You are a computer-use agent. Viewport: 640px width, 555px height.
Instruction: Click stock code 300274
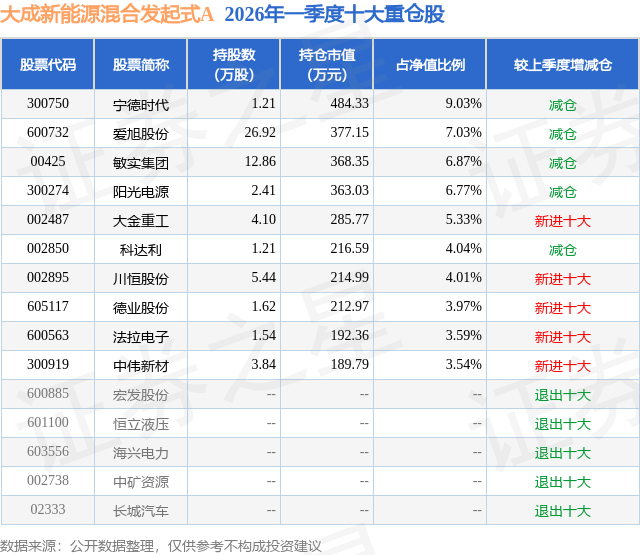[48, 191]
